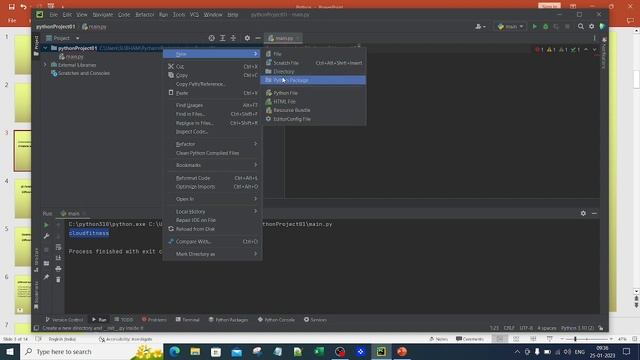The image size is (640, 360).
Task: Choose Resource Bundle in New submenu
Action: [x=313, y=110]
